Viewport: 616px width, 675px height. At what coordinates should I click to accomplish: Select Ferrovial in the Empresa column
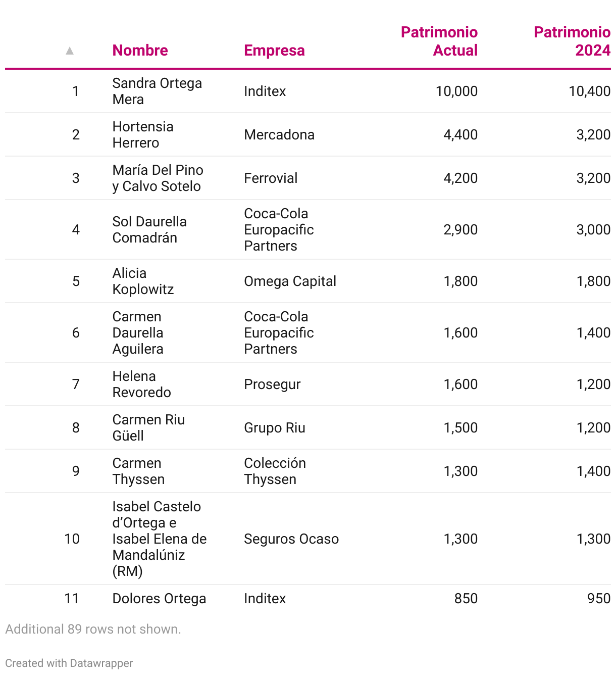(271, 178)
